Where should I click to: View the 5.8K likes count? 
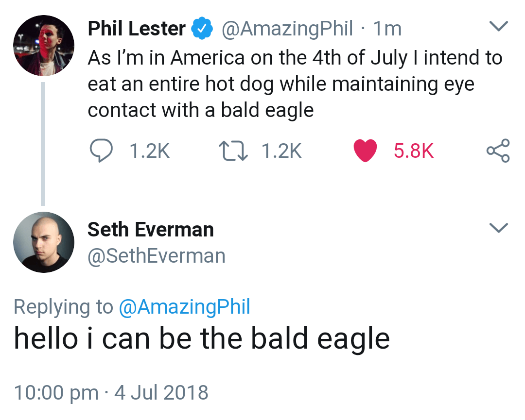[413, 151]
